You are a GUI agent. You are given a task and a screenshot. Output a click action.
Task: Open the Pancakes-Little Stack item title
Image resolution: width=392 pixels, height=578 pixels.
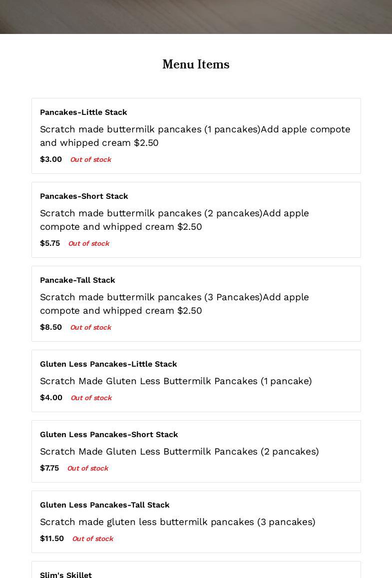[x=83, y=112]
